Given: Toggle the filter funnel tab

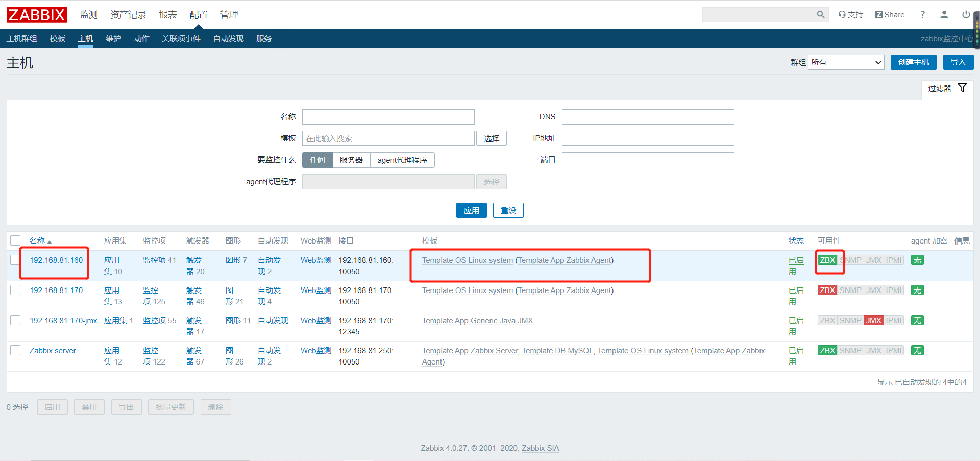Looking at the screenshot, I should coord(947,88).
